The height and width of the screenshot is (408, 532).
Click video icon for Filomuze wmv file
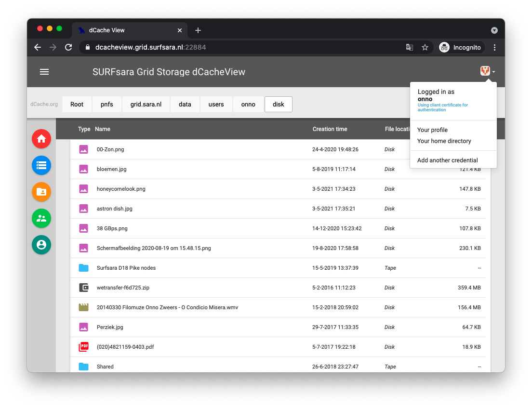[83, 307]
